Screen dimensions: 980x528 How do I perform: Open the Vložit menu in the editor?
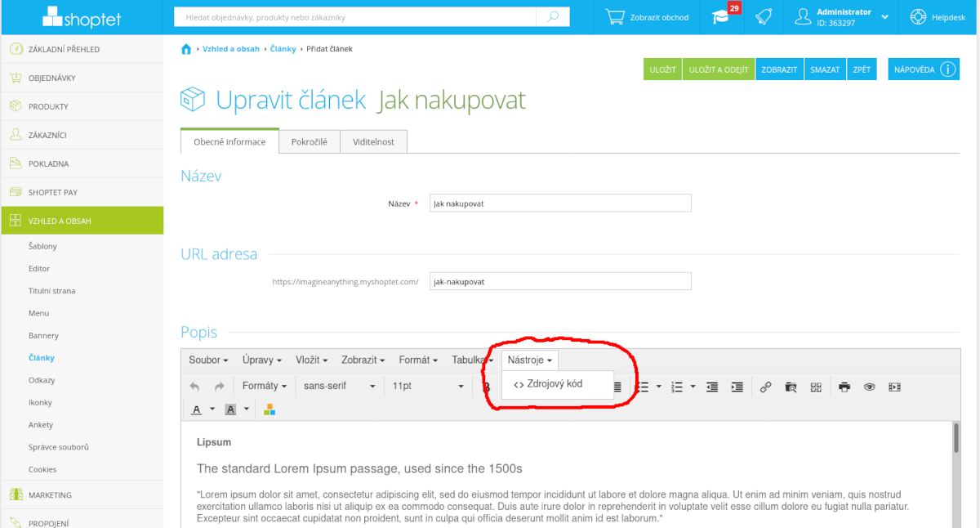pyautogui.click(x=312, y=360)
